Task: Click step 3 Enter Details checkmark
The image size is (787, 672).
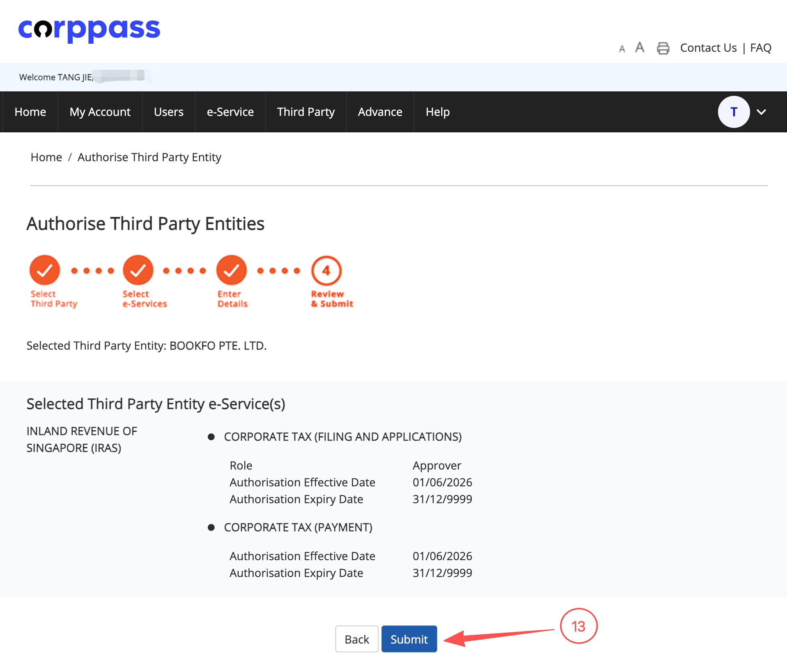Action: coord(231,270)
